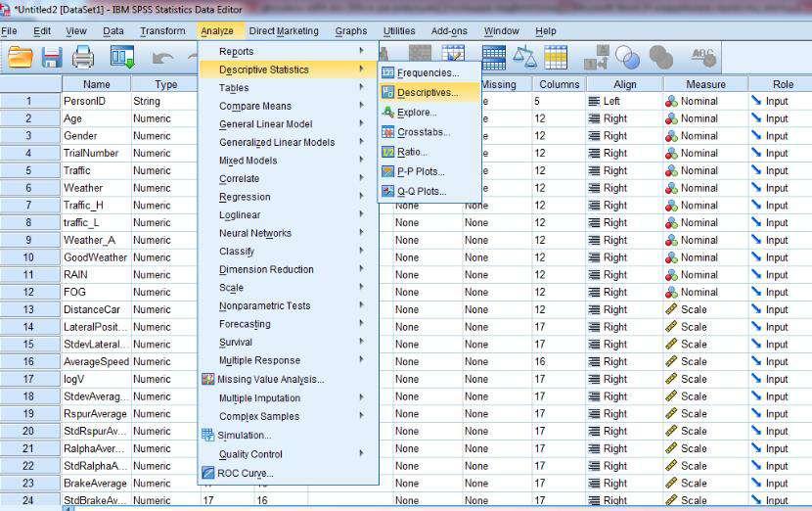Image resolution: width=812 pixels, height=511 pixels.
Task: Click the Show All Variables gray circles icon
Action: pyautogui.click(x=660, y=57)
